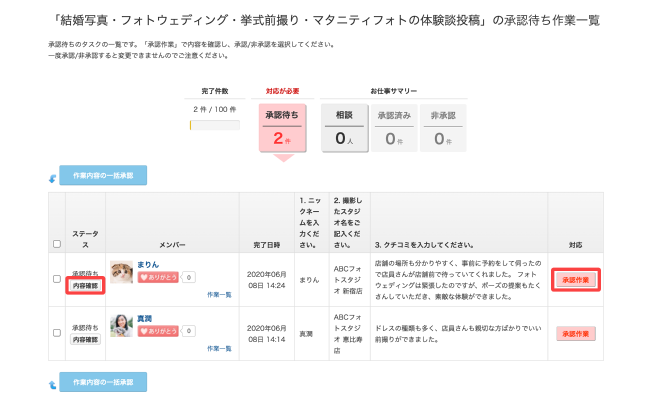Click the ありがとう heart button for まりん
Image resolution: width=652 pixels, height=400 pixels.
(x=157, y=277)
